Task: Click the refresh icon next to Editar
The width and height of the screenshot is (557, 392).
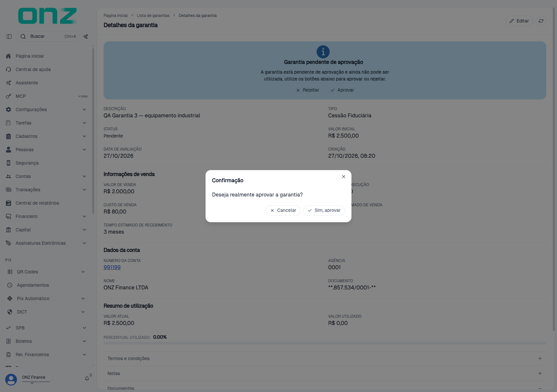Action: [x=541, y=21]
